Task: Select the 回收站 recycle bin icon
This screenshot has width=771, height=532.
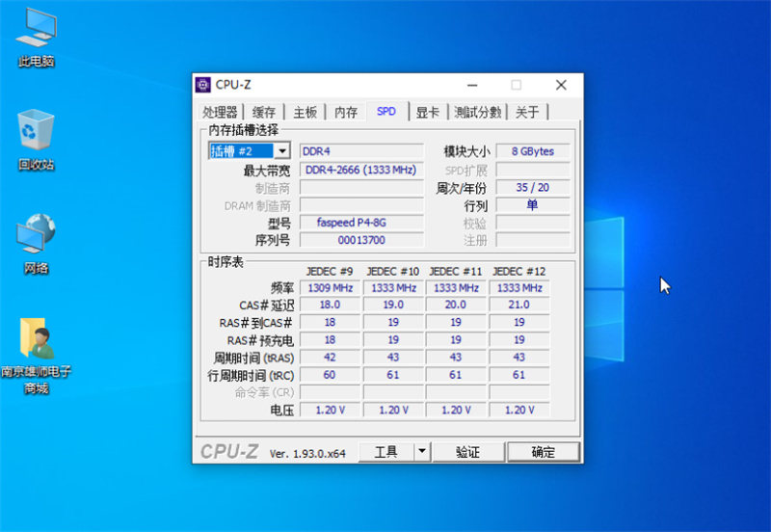Action: (x=37, y=140)
